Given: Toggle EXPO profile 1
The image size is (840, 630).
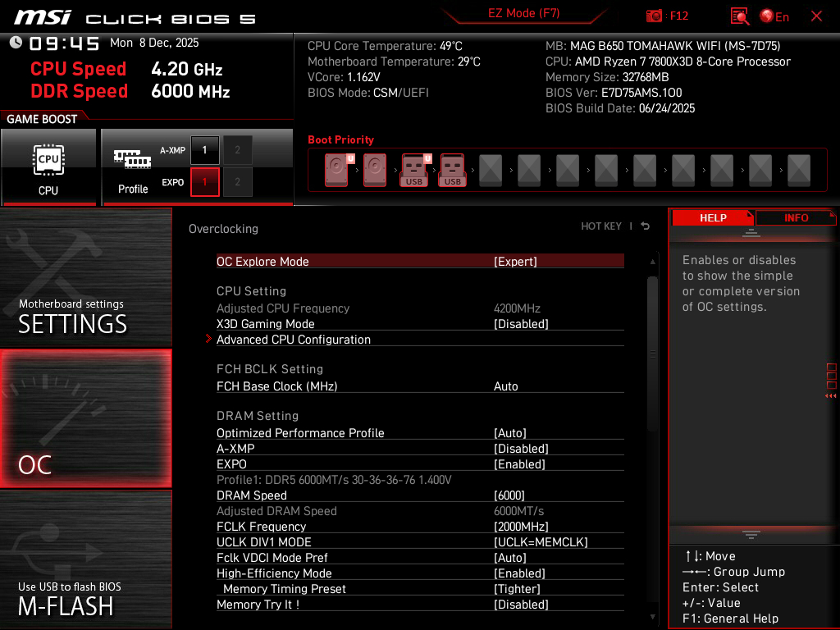Looking at the screenshot, I should point(204,182).
